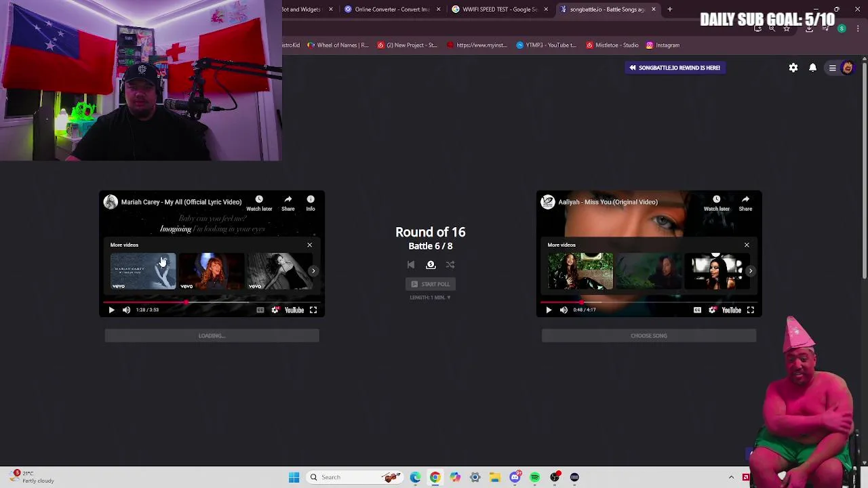Click the Songbattle.io Rewind is here banner
868x488 pixels.
click(x=675, y=68)
